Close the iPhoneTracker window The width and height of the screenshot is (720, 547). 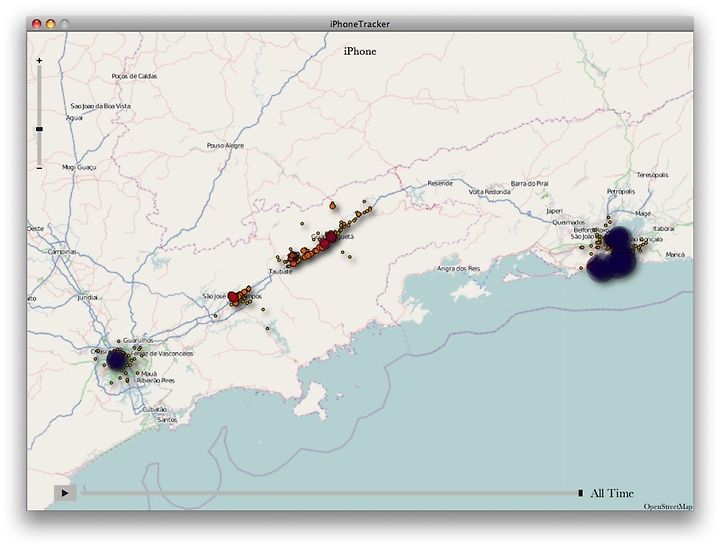click(x=37, y=24)
